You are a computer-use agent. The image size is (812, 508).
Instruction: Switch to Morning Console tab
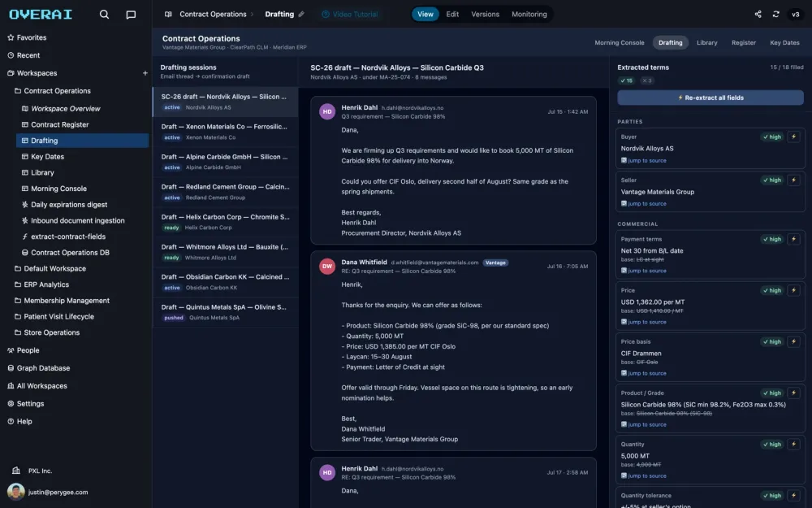pos(620,42)
